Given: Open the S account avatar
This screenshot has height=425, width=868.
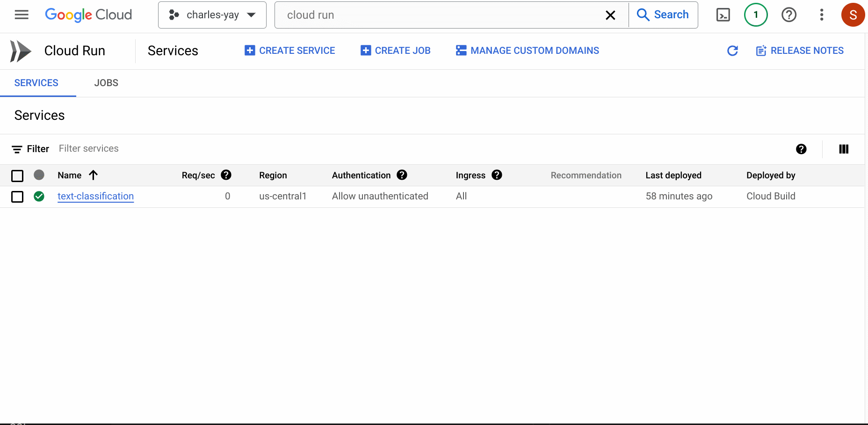Looking at the screenshot, I should point(853,15).
